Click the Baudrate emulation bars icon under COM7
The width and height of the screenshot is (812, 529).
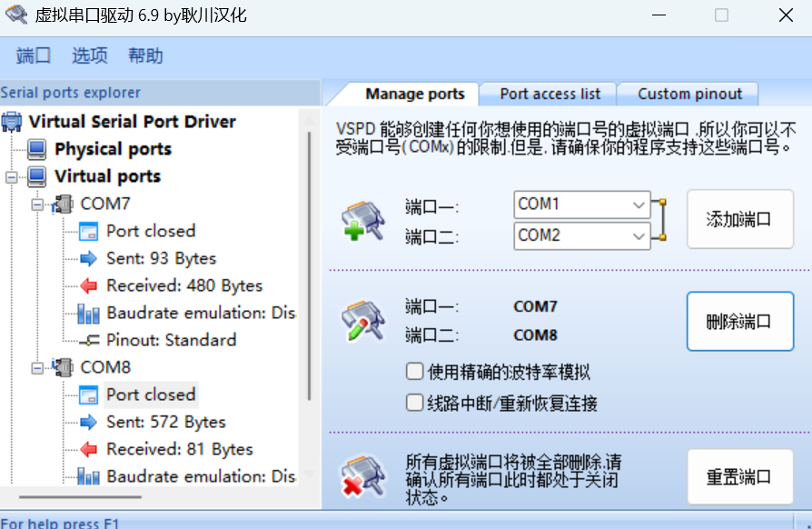(x=88, y=314)
